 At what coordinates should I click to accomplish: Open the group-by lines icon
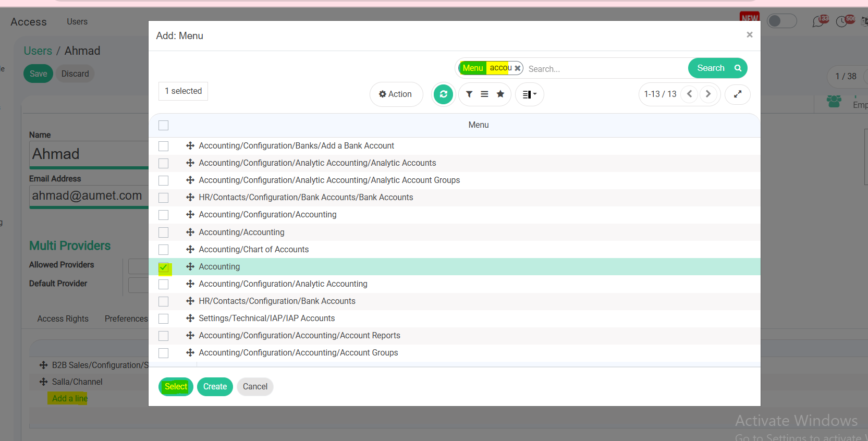pos(485,94)
